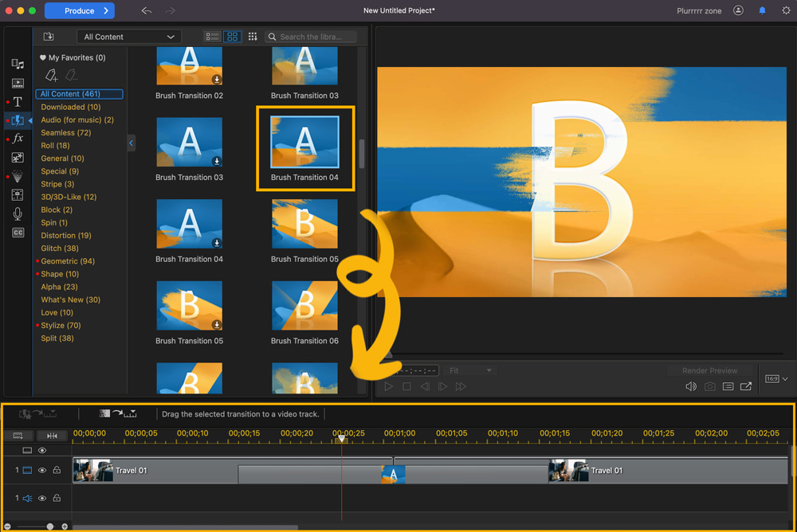Open the Effect Room
This screenshot has width=797, height=532.
tap(17, 139)
